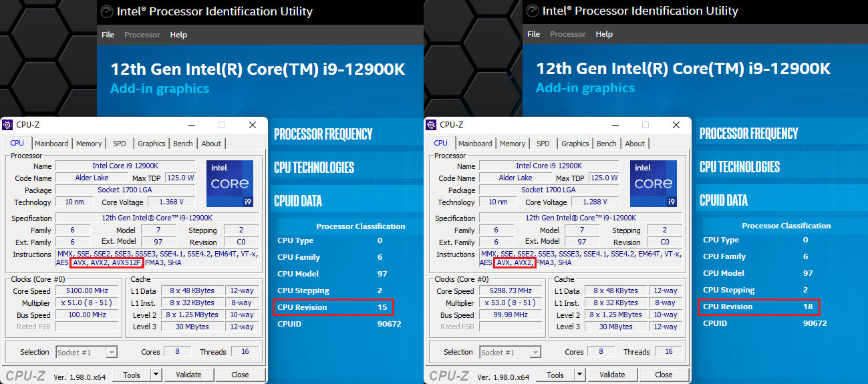868x384 pixels.
Task: Open Help menu in utility showing CPU Revision 18
Action: point(604,34)
